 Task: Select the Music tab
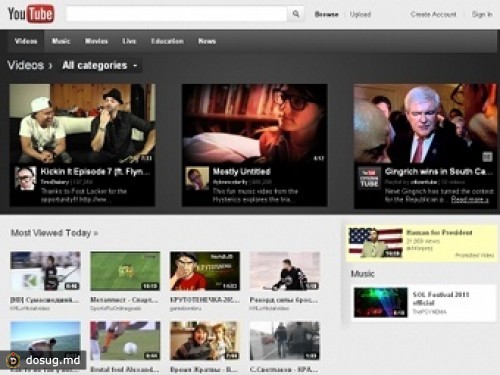click(61, 41)
